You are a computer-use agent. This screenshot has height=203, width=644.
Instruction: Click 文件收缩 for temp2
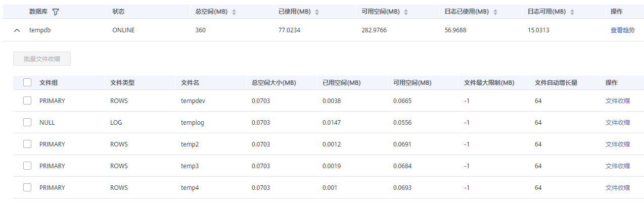tap(618, 144)
